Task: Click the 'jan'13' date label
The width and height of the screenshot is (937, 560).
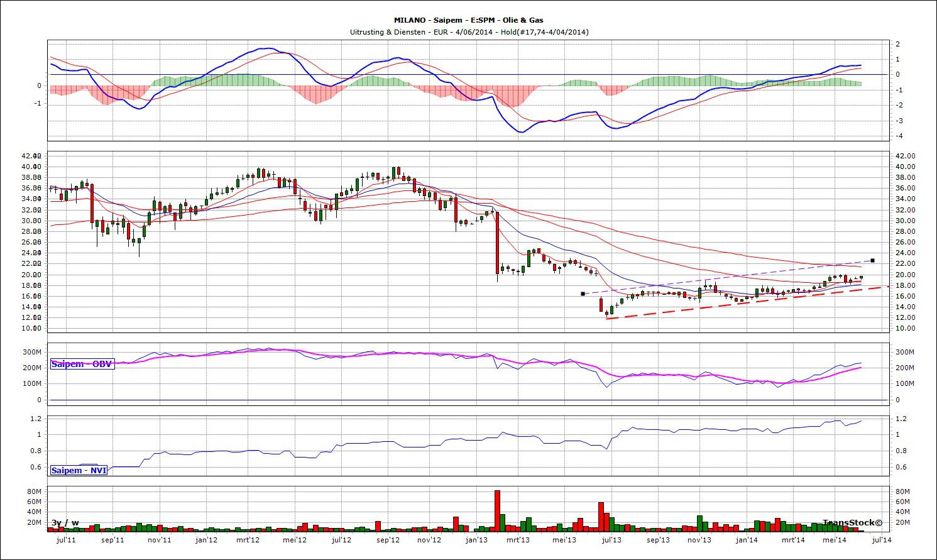Action: click(476, 539)
